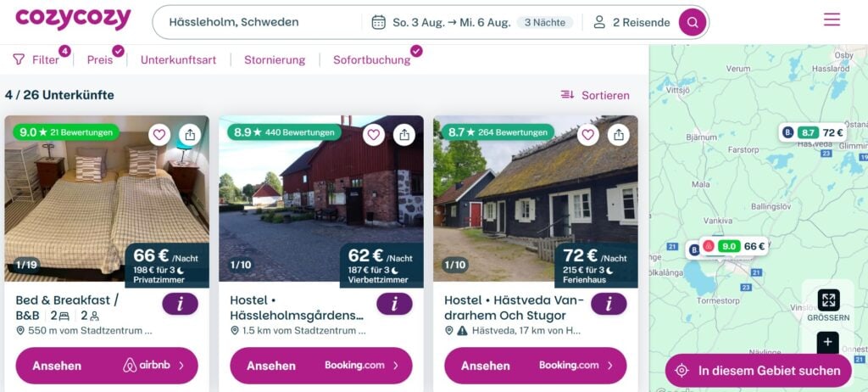This screenshot has width=868, height=392.
Task: Open the Stornierung filter
Action: (x=275, y=60)
